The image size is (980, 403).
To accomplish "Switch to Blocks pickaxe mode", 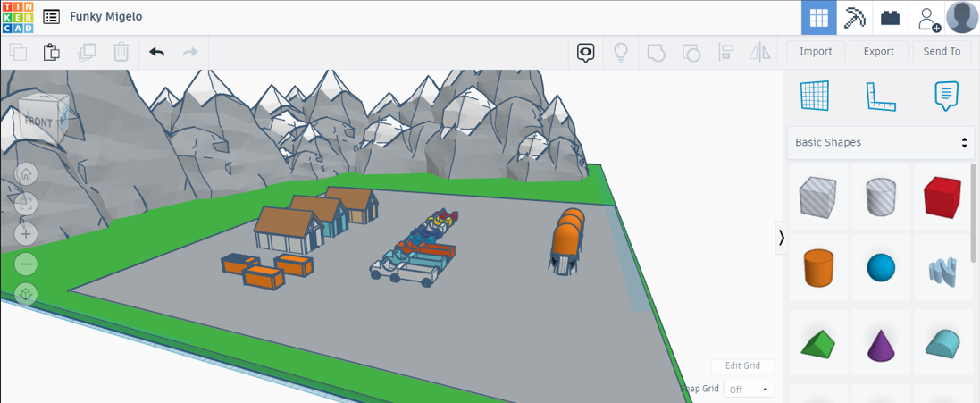I will tap(854, 18).
